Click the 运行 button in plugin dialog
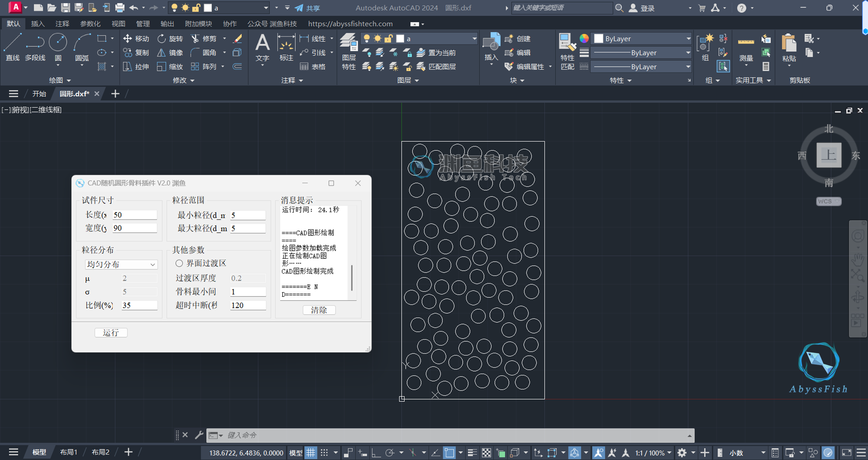 pyautogui.click(x=111, y=333)
